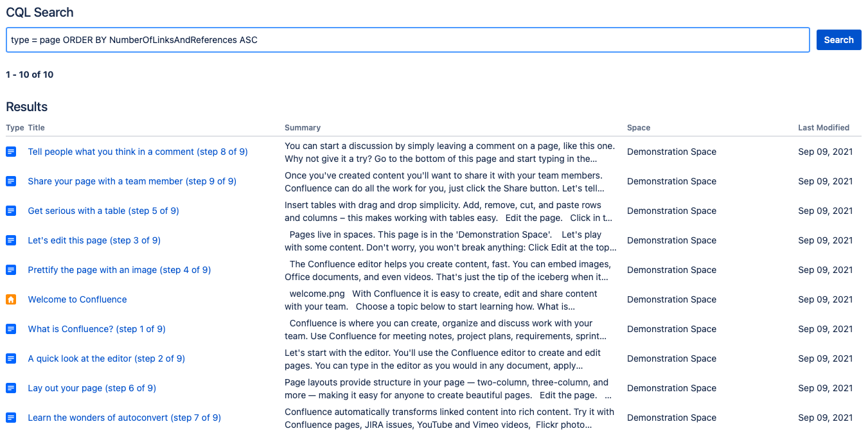Click page icon beside 'What is Confluence?'
This screenshot has height=433, width=868.
pyautogui.click(x=11, y=329)
